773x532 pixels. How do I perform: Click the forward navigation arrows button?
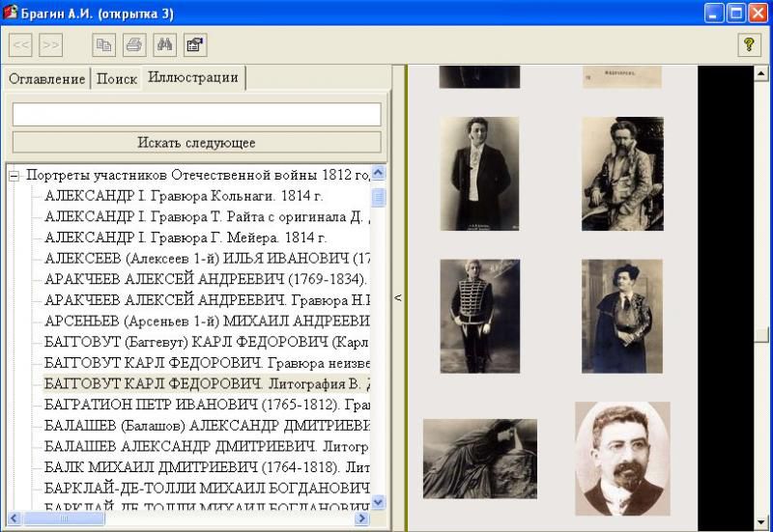[x=50, y=43]
